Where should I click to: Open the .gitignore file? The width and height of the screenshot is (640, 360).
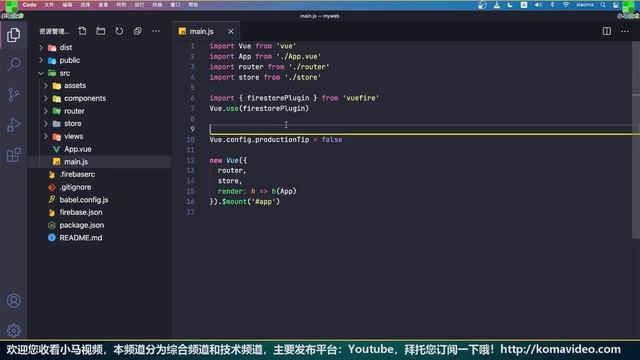[76, 187]
